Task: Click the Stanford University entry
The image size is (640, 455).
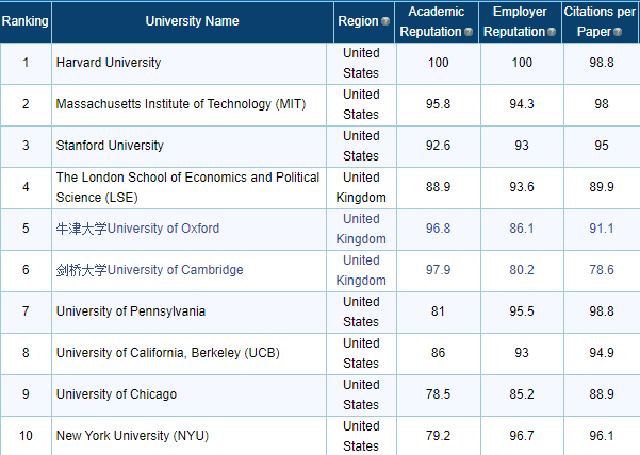Action: (110, 145)
